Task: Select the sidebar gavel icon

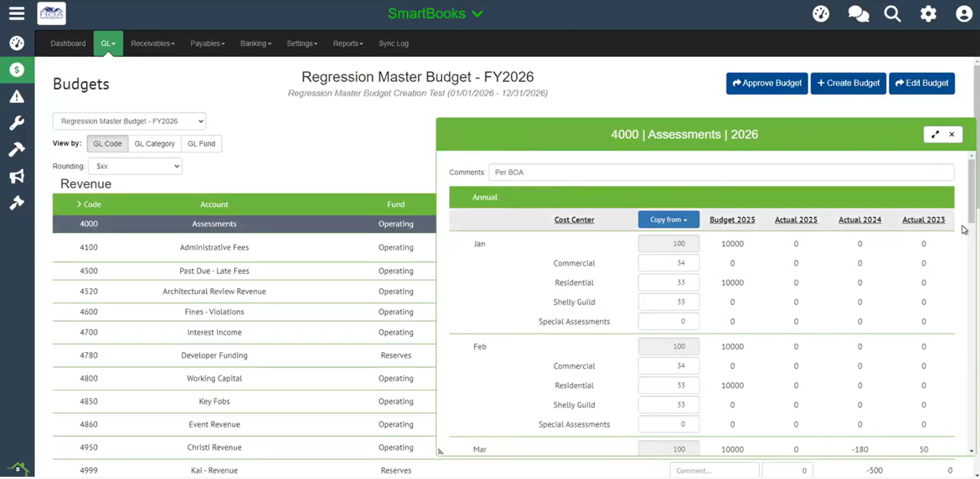Action: (17, 203)
